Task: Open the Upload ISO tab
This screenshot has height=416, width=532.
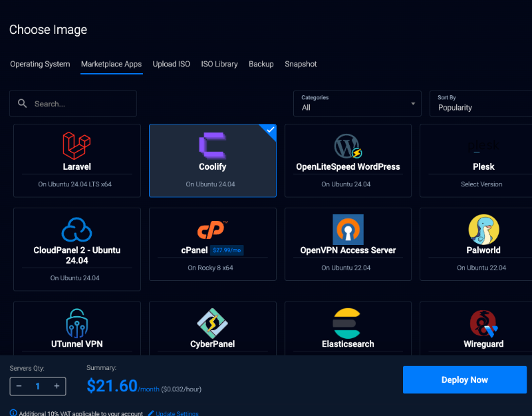Action: click(172, 64)
